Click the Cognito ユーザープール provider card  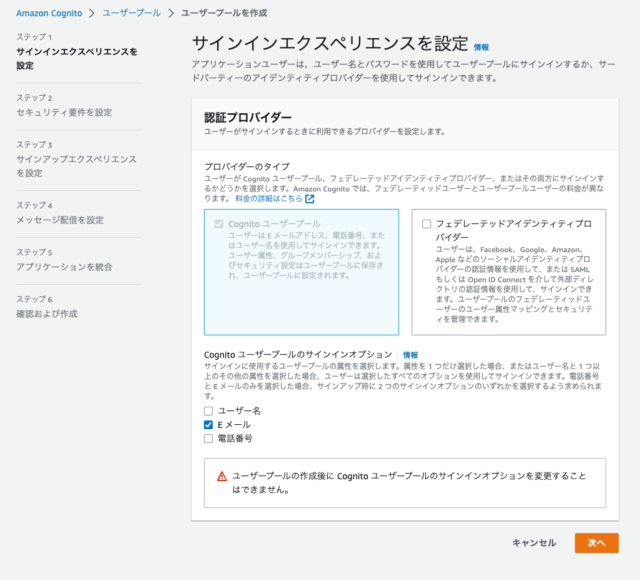coord(301,272)
